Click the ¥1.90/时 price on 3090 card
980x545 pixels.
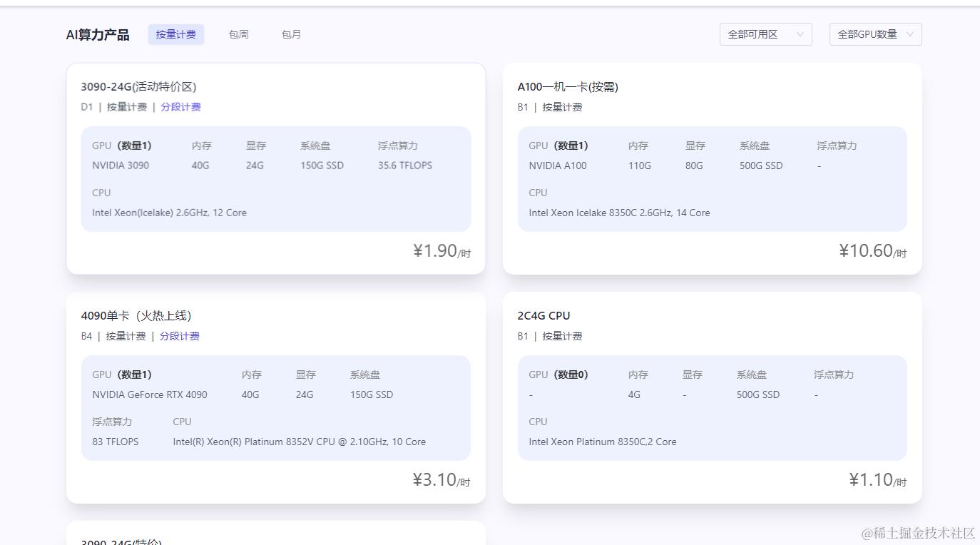441,251
